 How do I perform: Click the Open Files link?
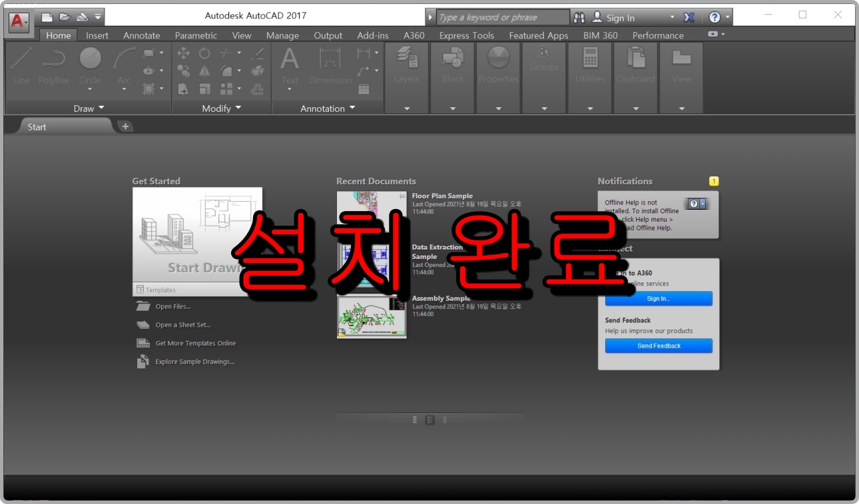pos(164,306)
